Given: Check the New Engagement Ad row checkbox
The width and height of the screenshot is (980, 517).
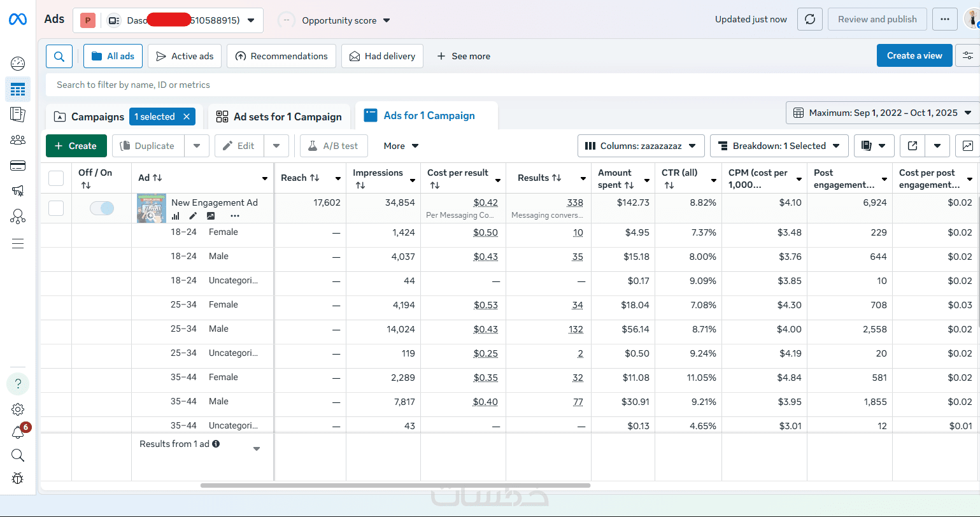Looking at the screenshot, I should tap(56, 208).
